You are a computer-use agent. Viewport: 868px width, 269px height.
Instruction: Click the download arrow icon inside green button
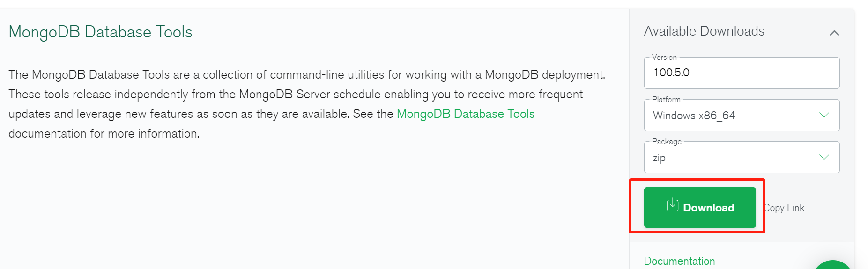(672, 205)
